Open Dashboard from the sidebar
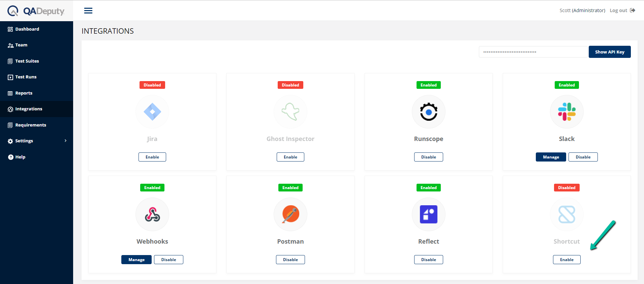The height and width of the screenshot is (284, 644). tap(36, 29)
